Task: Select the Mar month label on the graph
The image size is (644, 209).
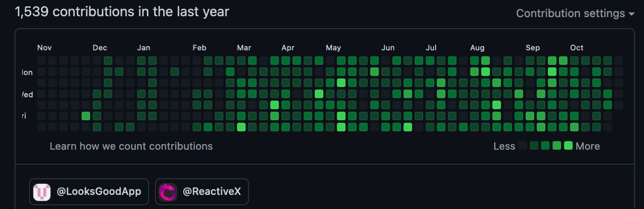Action: coord(244,48)
